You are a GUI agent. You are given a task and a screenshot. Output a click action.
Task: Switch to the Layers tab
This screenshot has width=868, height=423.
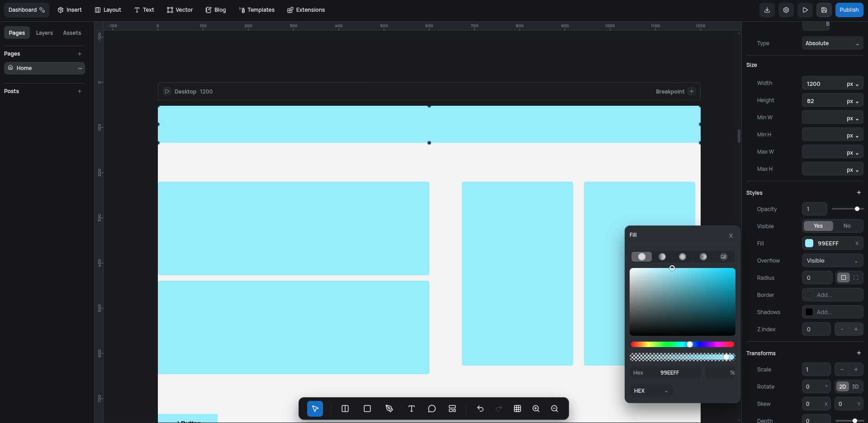pos(44,33)
